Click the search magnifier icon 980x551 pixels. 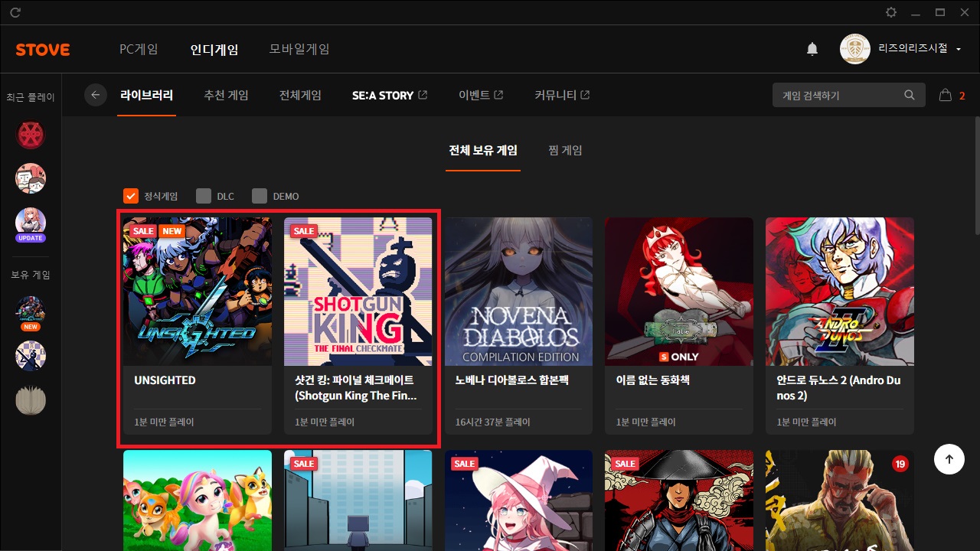(x=910, y=96)
